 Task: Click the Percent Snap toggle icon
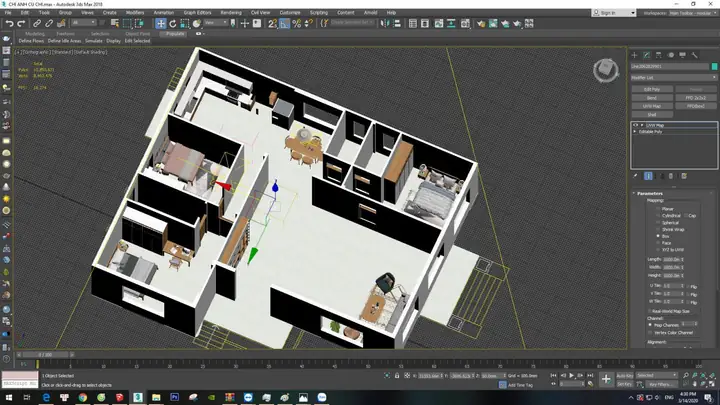tap(297, 23)
